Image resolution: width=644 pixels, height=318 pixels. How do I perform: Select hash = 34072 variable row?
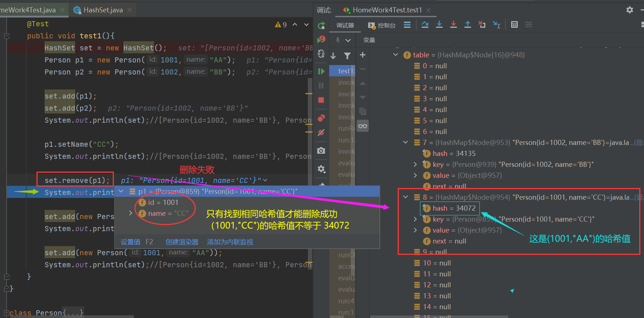(450, 208)
